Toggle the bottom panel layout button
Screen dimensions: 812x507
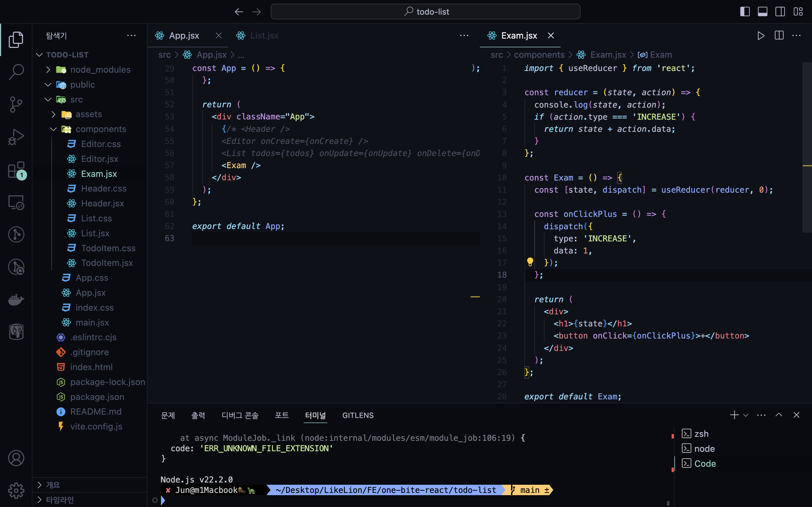coord(762,12)
